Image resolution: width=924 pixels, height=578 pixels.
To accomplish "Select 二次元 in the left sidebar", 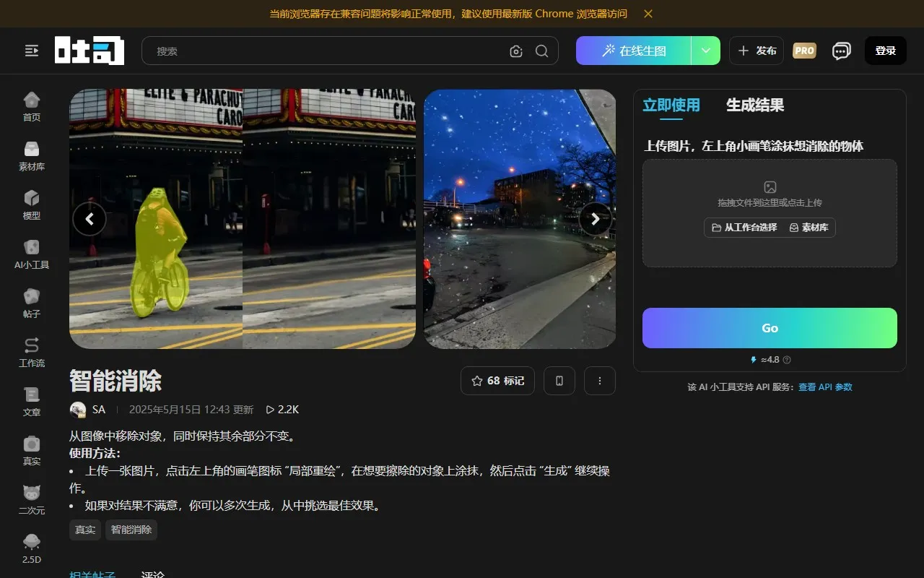I will click(x=31, y=499).
